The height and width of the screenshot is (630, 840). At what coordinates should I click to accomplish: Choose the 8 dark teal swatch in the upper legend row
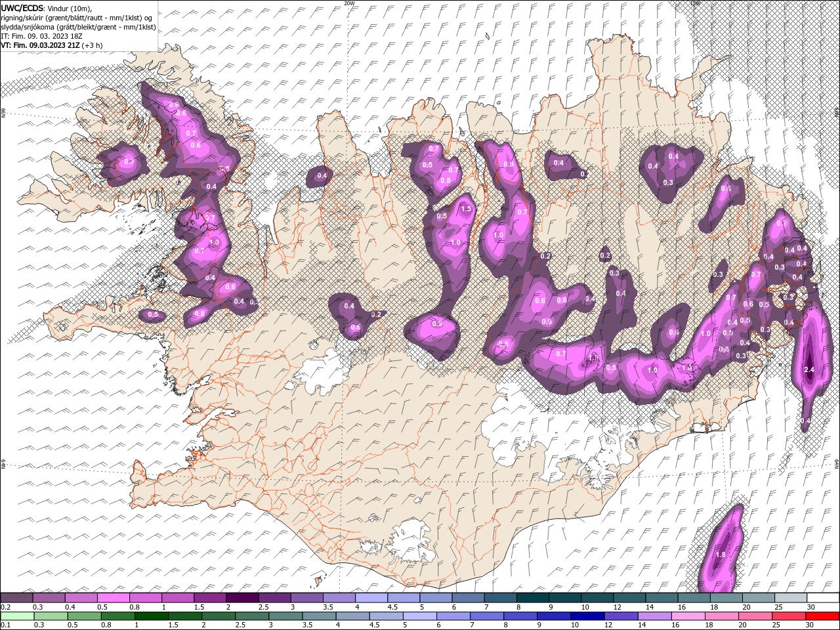[x=533, y=598]
